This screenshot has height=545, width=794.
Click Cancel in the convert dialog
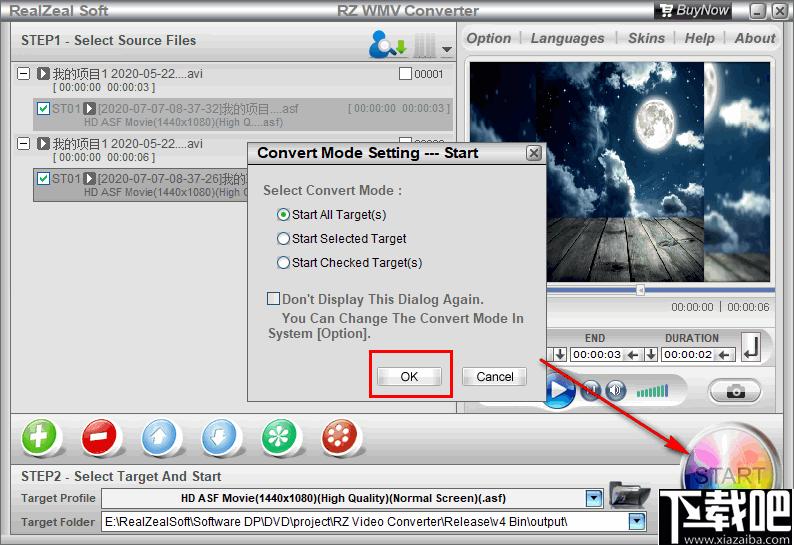coord(495,376)
